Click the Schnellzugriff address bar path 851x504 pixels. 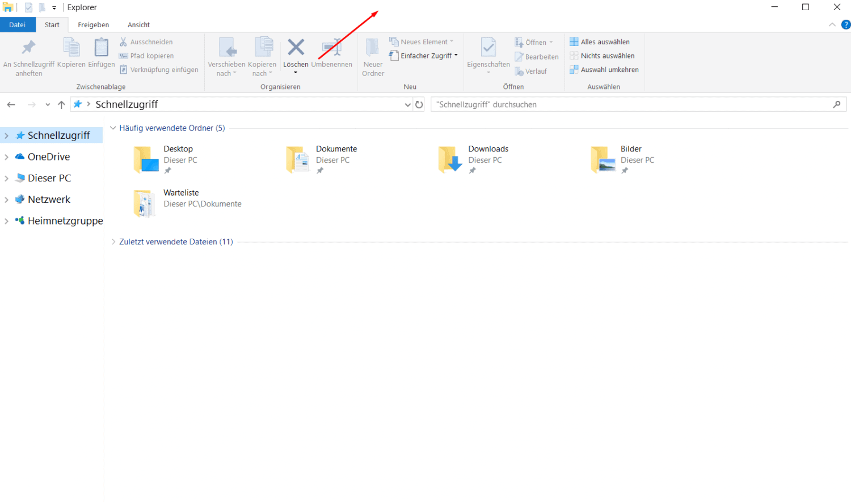[x=127, y=104]
